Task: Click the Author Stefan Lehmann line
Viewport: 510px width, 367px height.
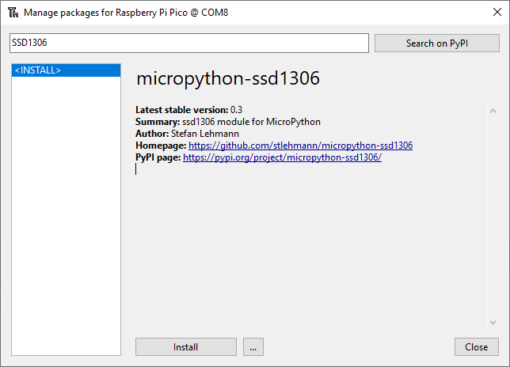Action: coord(187,134)
